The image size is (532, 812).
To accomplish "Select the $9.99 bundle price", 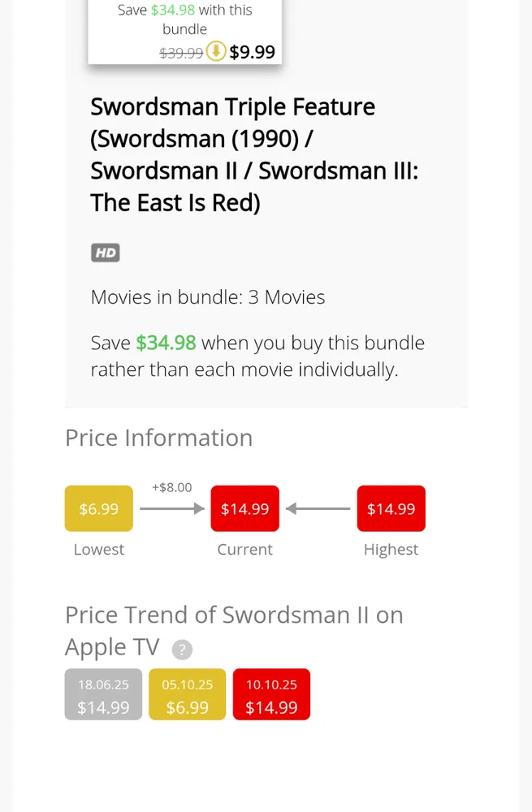I will point(253,53).
